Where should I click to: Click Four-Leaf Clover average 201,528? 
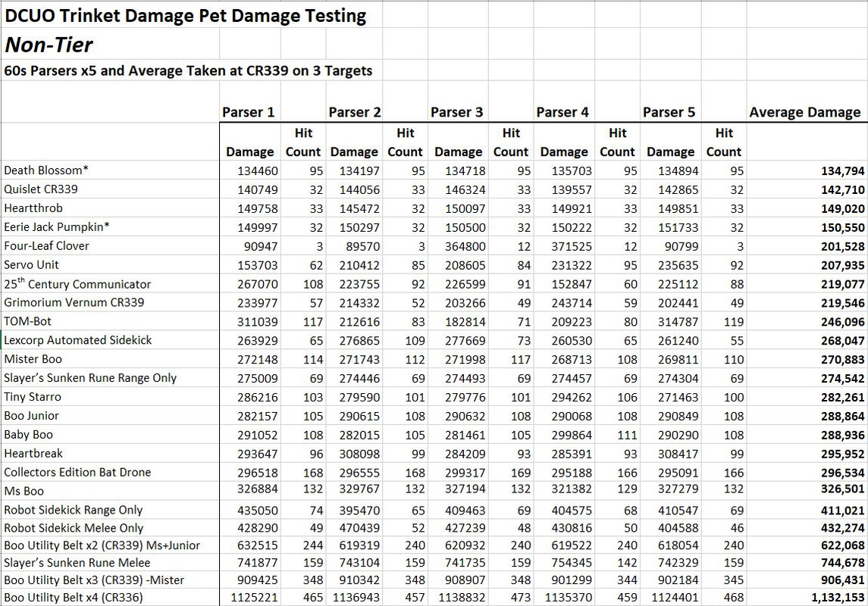point(842,246)
